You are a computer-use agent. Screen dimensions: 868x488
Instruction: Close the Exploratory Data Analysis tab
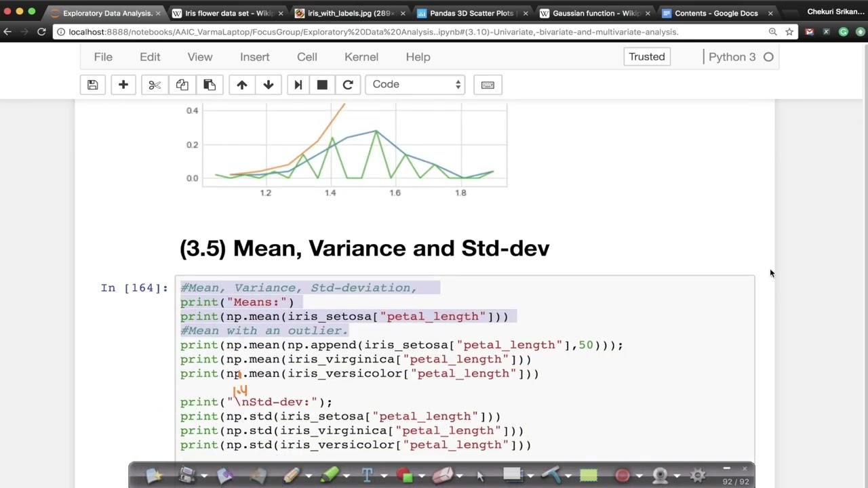(159, 13)
